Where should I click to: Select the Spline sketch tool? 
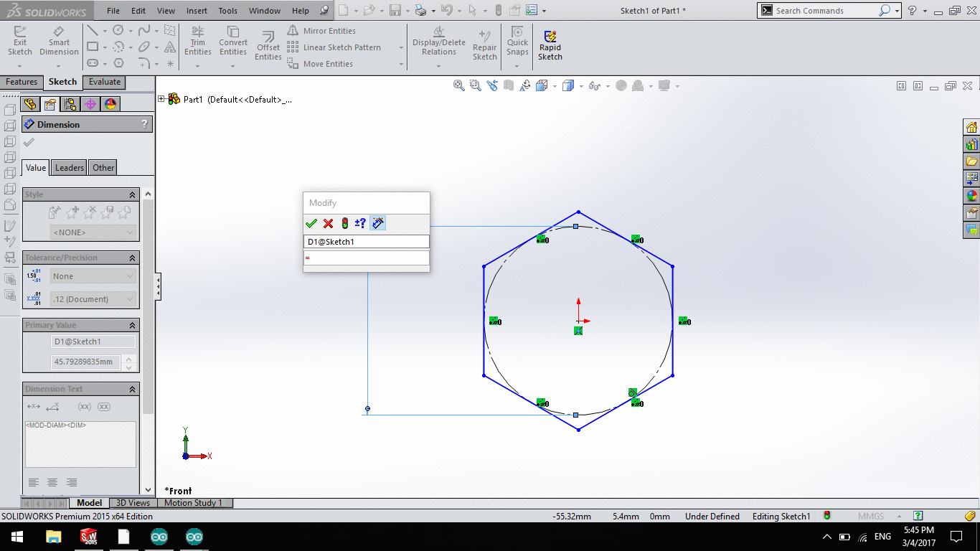click(144, 31)
